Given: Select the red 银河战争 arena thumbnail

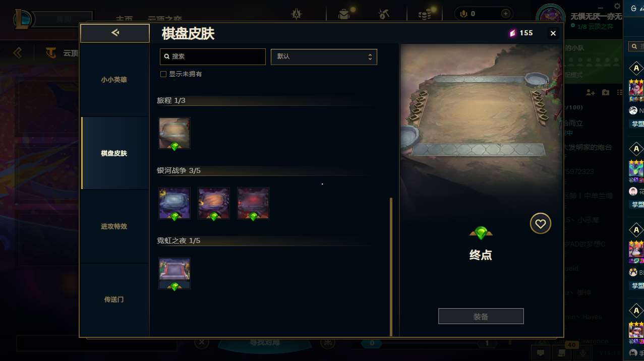Looking at the screenshot, I should point(253,203).
